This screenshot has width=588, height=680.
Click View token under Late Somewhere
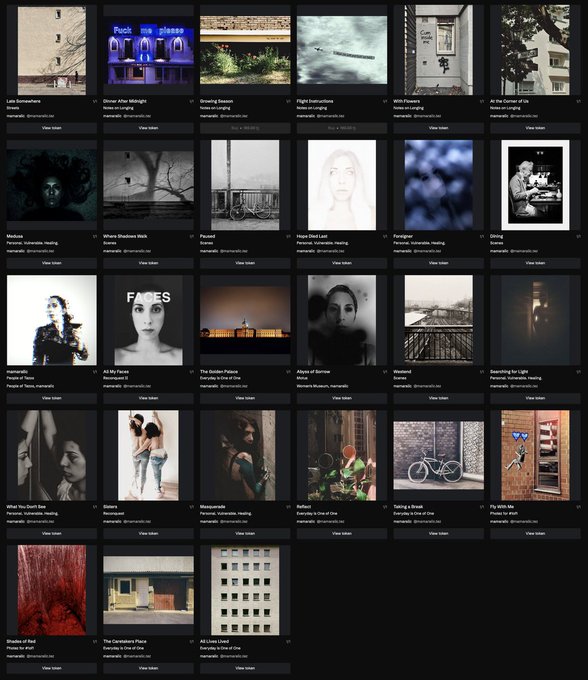52,128
